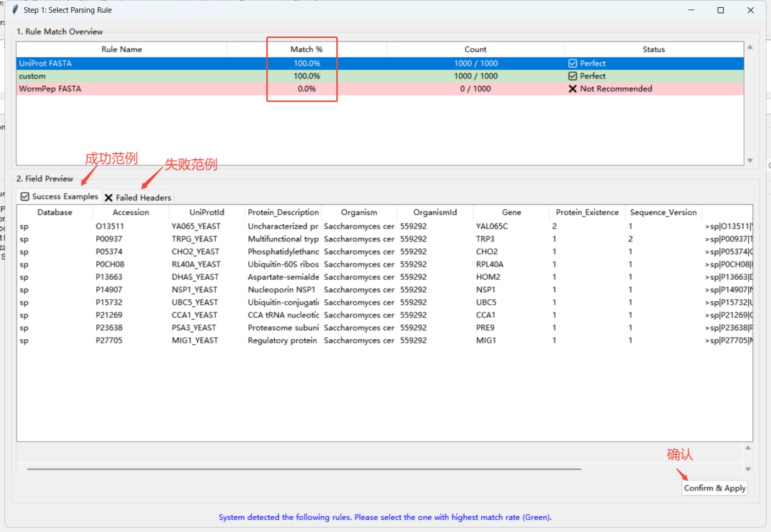Screen dimensions: 771x532
Task: Click the checkmark icon beside the custom row's Perfect status
Action: [x=573, y=76]
